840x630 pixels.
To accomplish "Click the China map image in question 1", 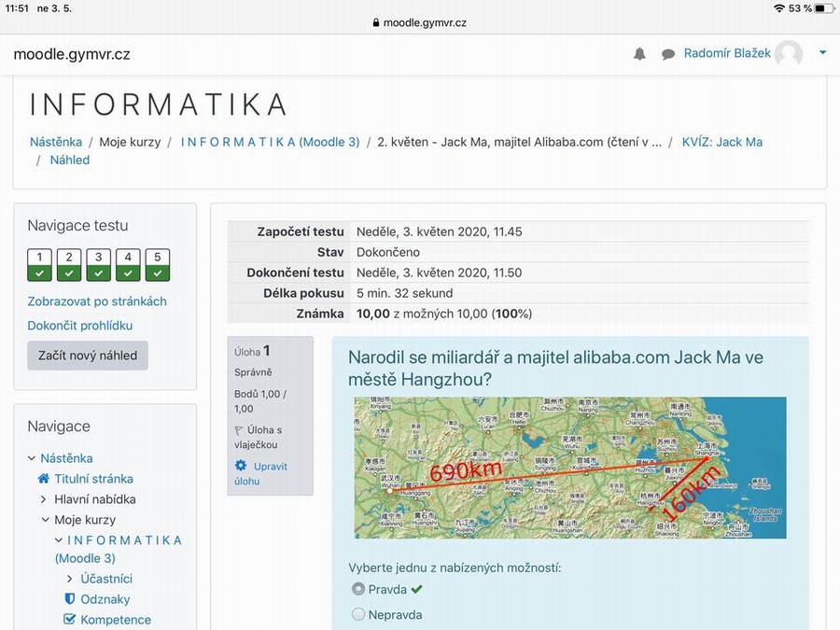I will click(570, 468).
